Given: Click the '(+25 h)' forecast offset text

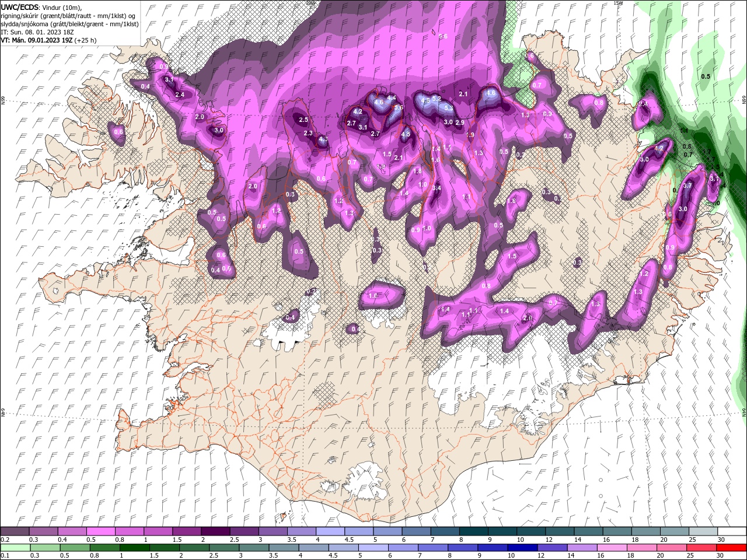Looking at the screenshot, I should tap(86, 40).
